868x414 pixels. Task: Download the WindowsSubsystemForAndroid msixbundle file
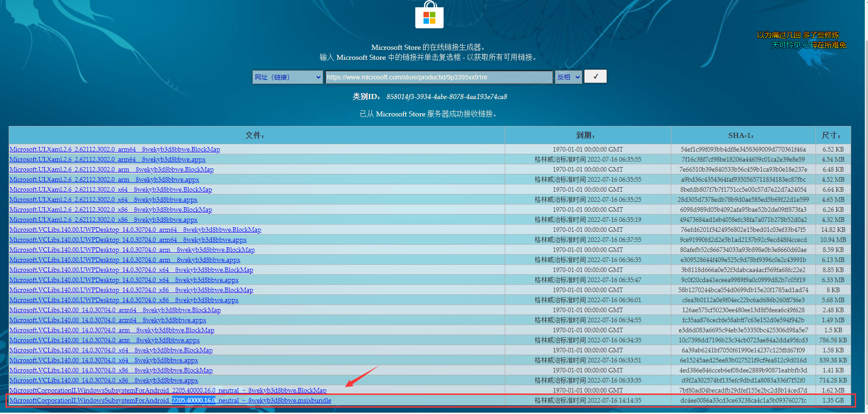point(170,400)
